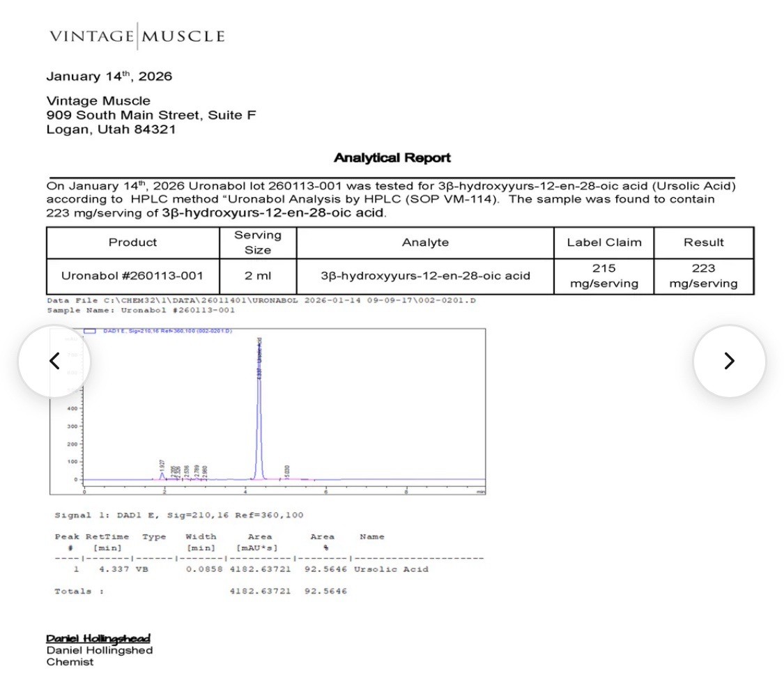Advance to the next image with right arrow

coord(730,361)
